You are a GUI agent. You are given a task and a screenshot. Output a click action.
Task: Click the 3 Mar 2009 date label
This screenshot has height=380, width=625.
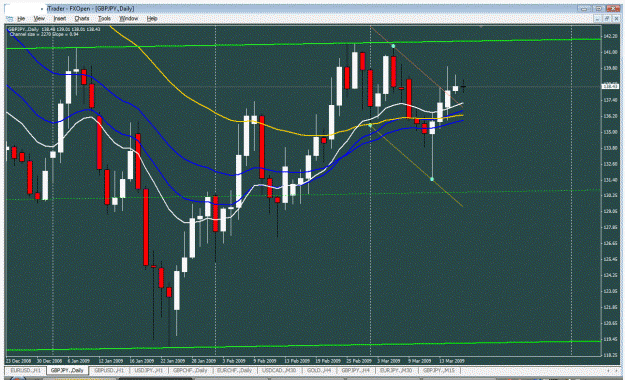pyautogui.click(x=389, y=361)
